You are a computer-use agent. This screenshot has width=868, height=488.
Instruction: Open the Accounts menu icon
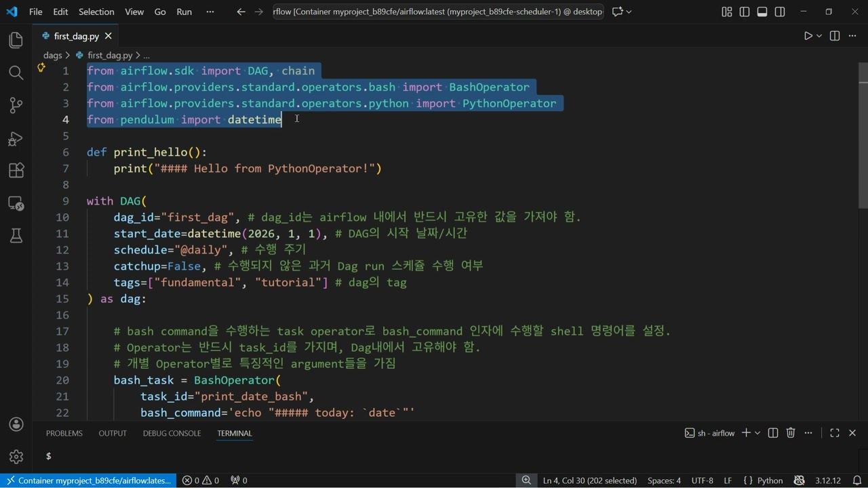point(16,424)
